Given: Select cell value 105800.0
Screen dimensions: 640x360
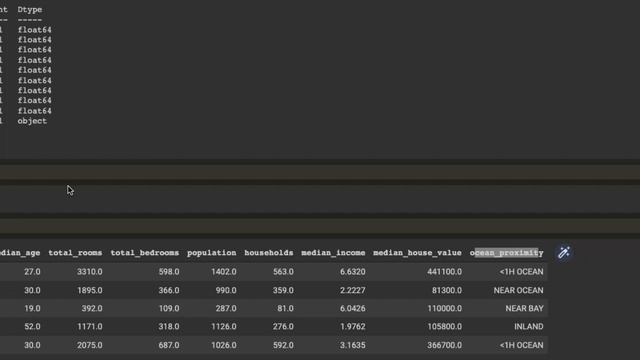Looking at the screenshot, I should coord(444,327).
